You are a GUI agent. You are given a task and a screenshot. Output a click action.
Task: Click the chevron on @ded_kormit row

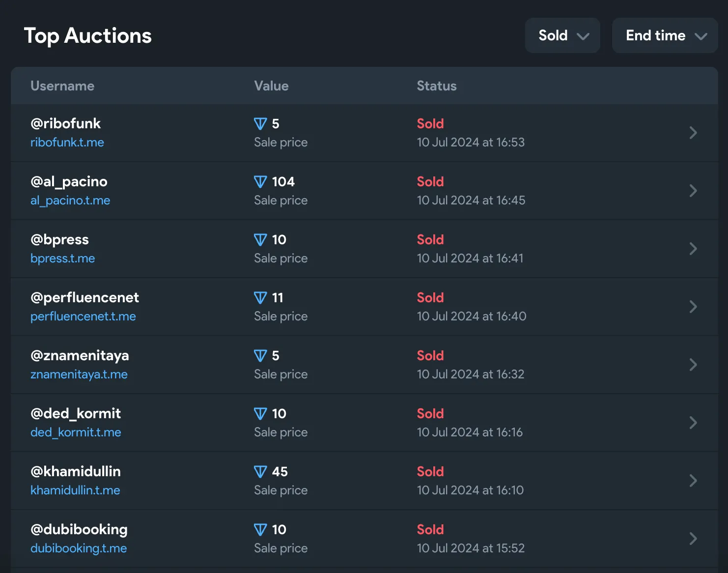[x=693, y=423]
